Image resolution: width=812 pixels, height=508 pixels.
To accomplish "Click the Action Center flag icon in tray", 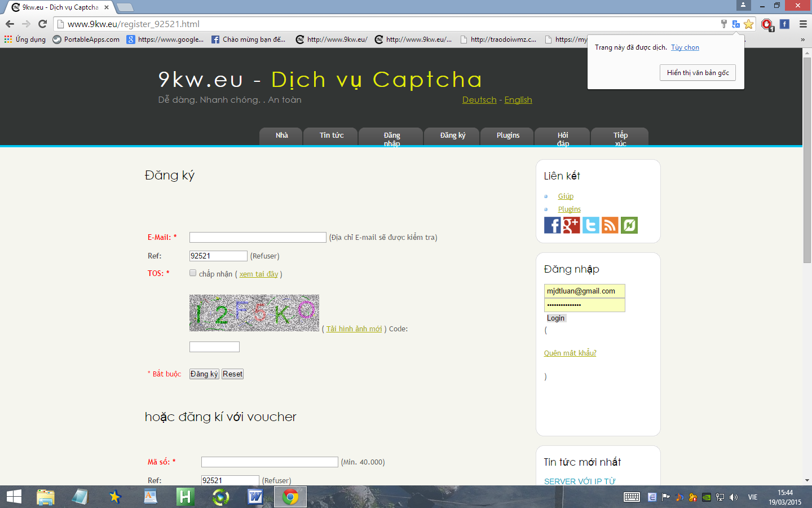I will 666,497.
